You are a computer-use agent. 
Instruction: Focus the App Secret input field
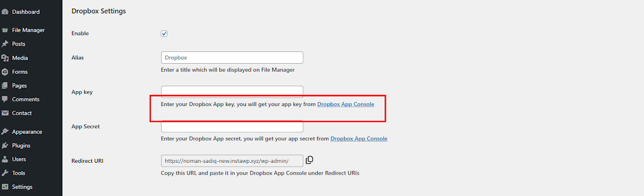click(x=232, y=126)
